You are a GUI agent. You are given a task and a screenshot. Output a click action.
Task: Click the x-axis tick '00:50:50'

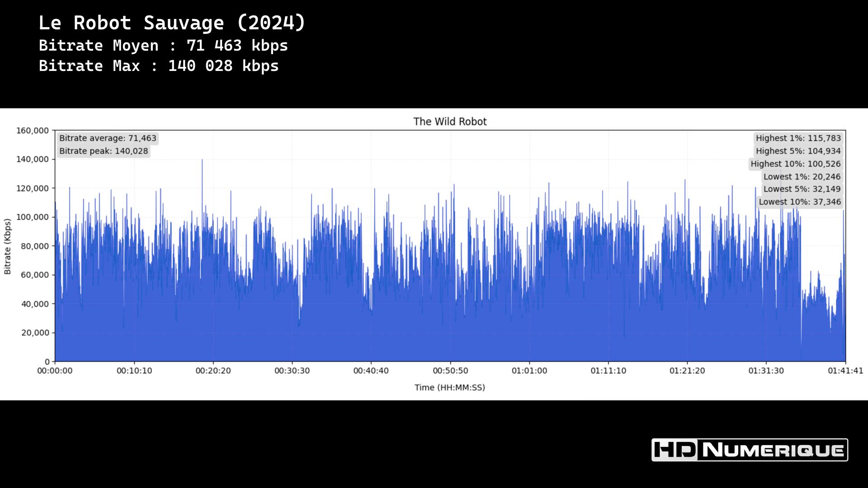tap(450, 371)
